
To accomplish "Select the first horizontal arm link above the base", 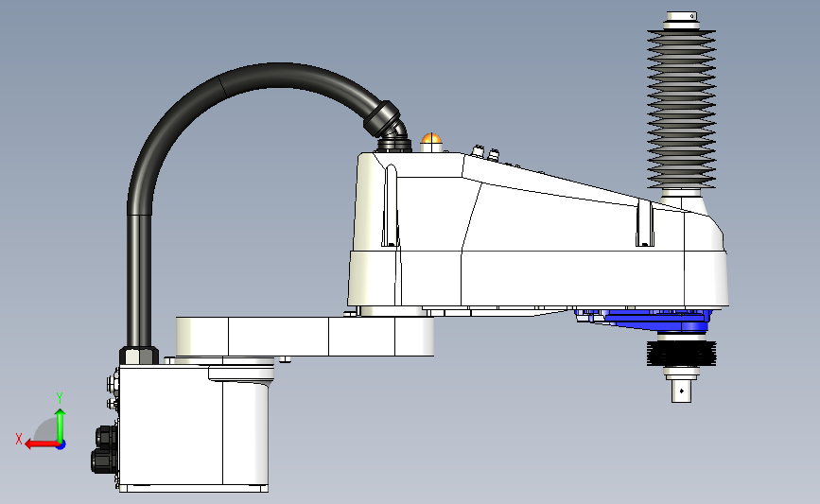I will coord(305,337).
